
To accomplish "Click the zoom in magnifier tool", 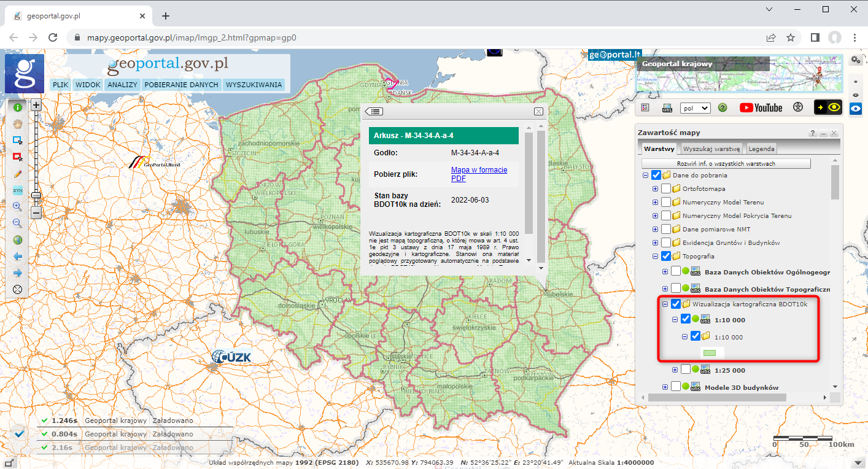I will point(17,206).
